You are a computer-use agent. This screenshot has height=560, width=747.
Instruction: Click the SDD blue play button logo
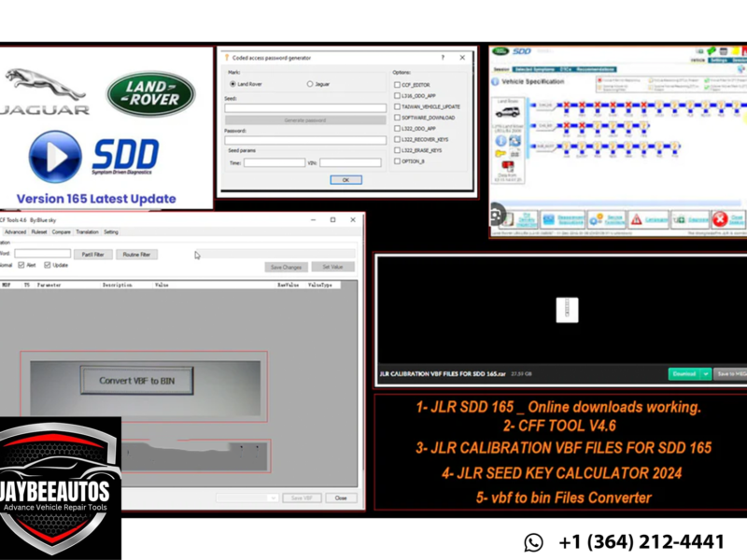click(x=54, y=156)
